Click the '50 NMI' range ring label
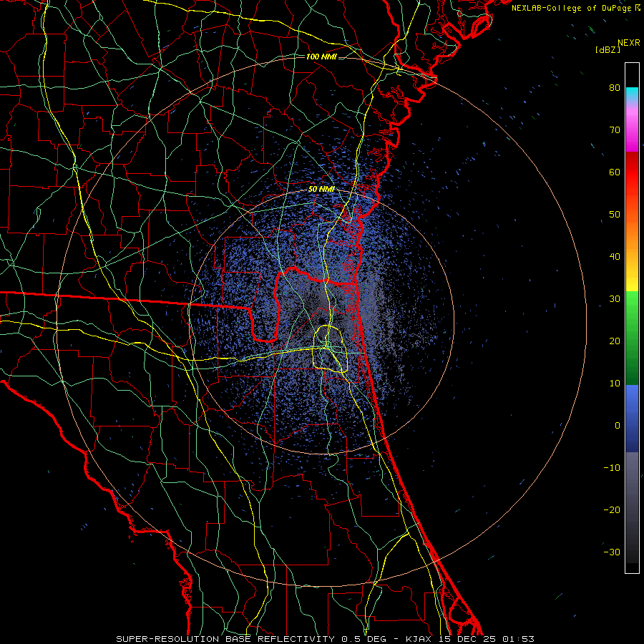This screenshot has width=644, height=644. pyautogui.click(x=321, y=190)
